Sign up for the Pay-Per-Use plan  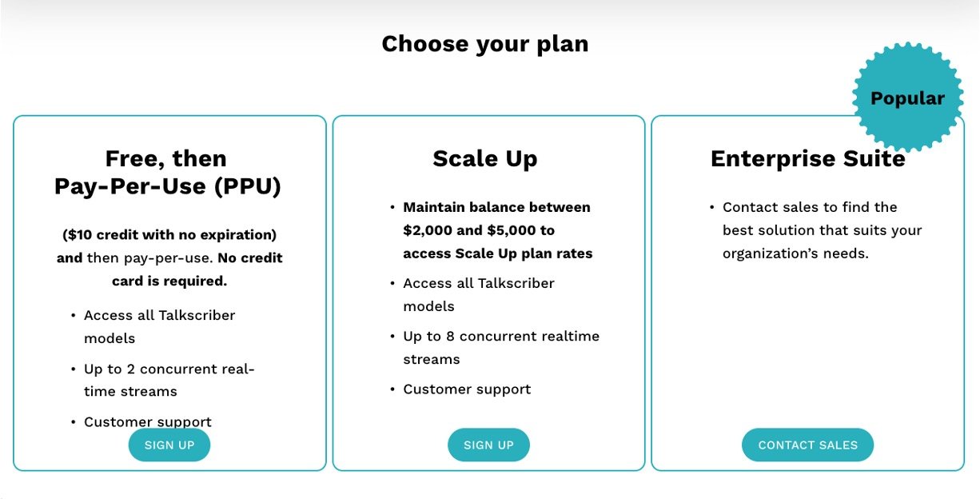point(169,445)
